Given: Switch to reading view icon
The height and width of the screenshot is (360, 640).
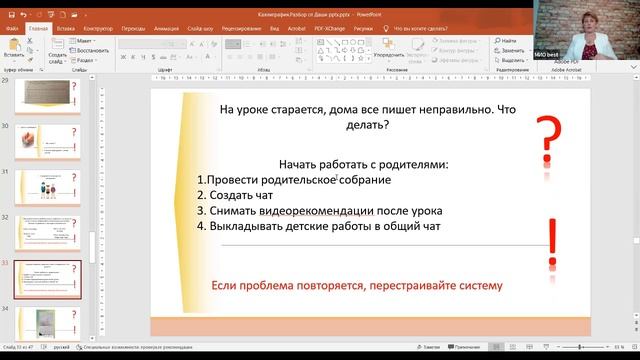Looking at the screenshot, I should 529,347.
